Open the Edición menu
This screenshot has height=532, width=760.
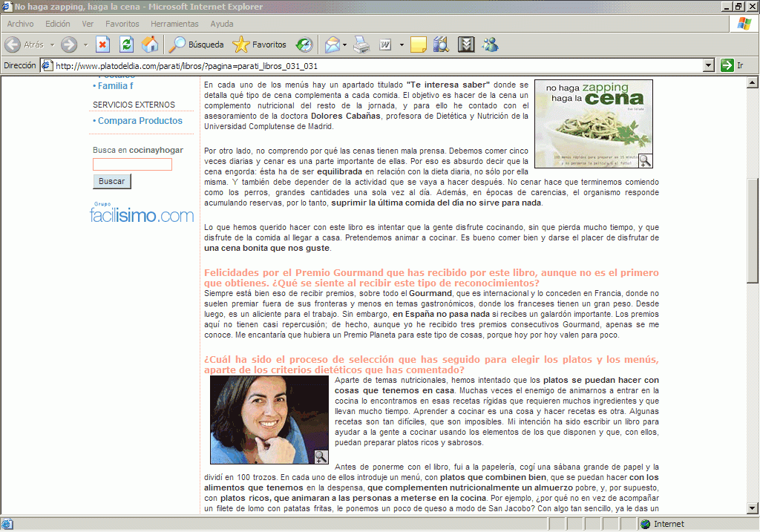pyautogui.click(x=58, y=24)
